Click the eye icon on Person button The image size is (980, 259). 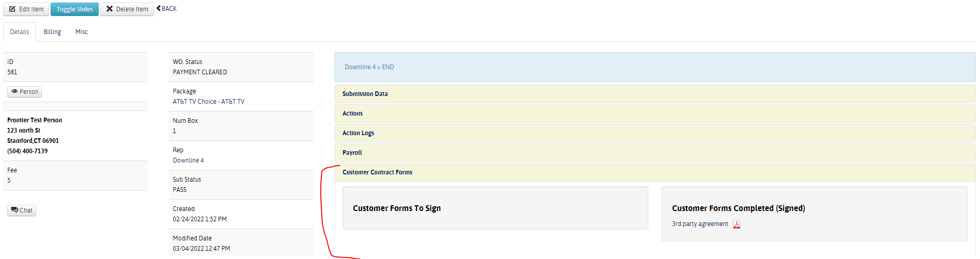tap(14, 92)
